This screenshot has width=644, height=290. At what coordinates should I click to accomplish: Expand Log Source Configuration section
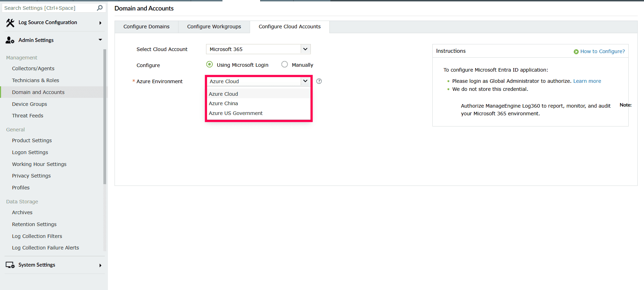pos(100,23)
